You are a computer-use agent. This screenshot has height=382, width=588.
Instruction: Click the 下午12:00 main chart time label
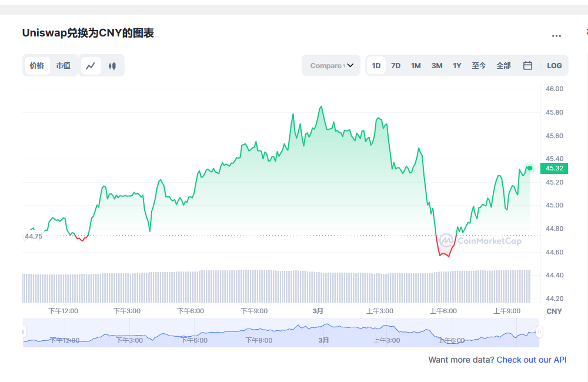(64, 311)
